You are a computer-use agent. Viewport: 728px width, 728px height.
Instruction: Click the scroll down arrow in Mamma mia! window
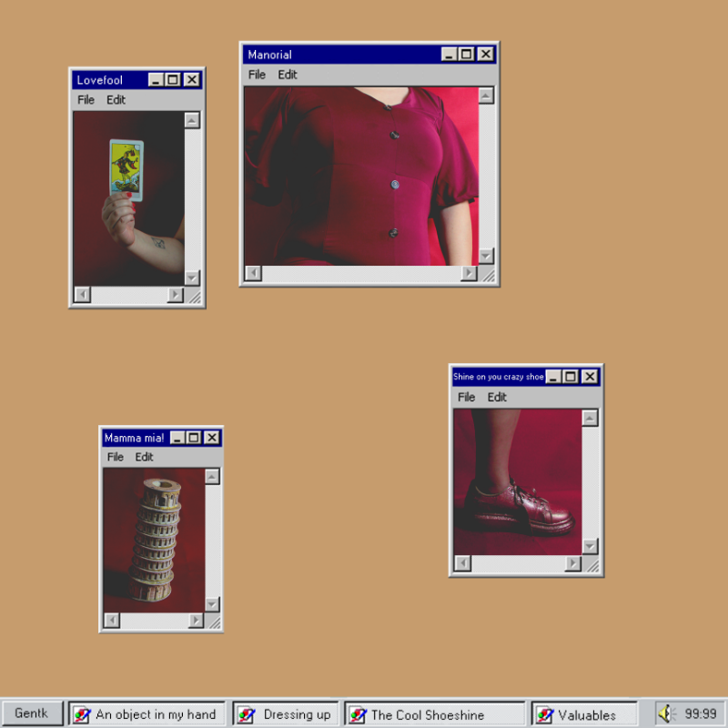click(212, 604)
